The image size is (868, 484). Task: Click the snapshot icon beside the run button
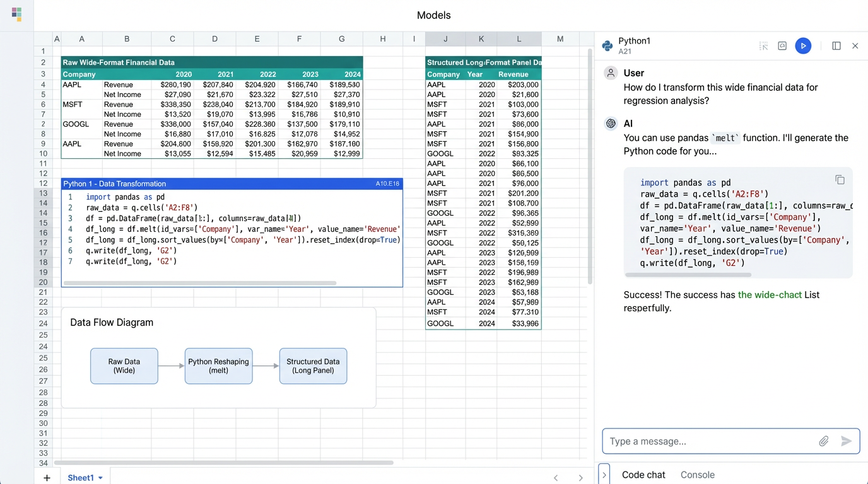click(782, 46)
